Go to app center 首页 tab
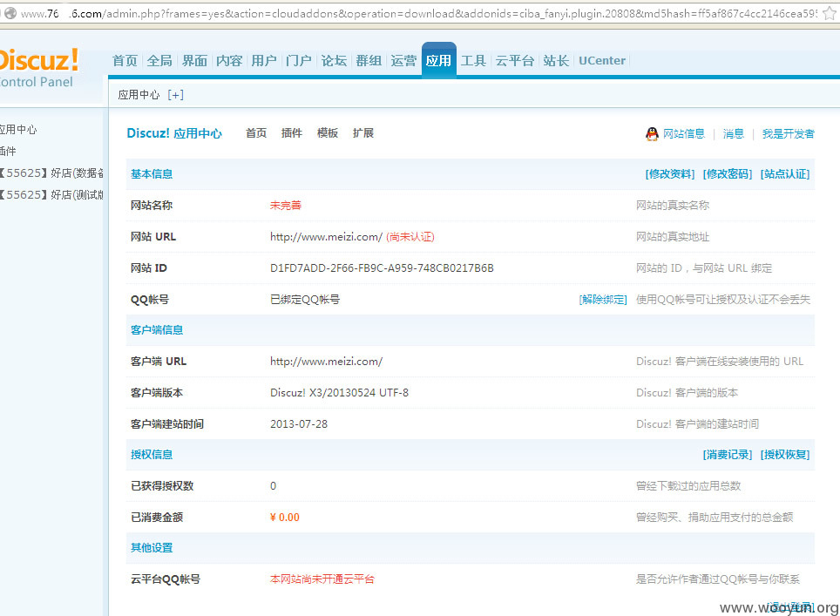840x616 pixels. 256,133
